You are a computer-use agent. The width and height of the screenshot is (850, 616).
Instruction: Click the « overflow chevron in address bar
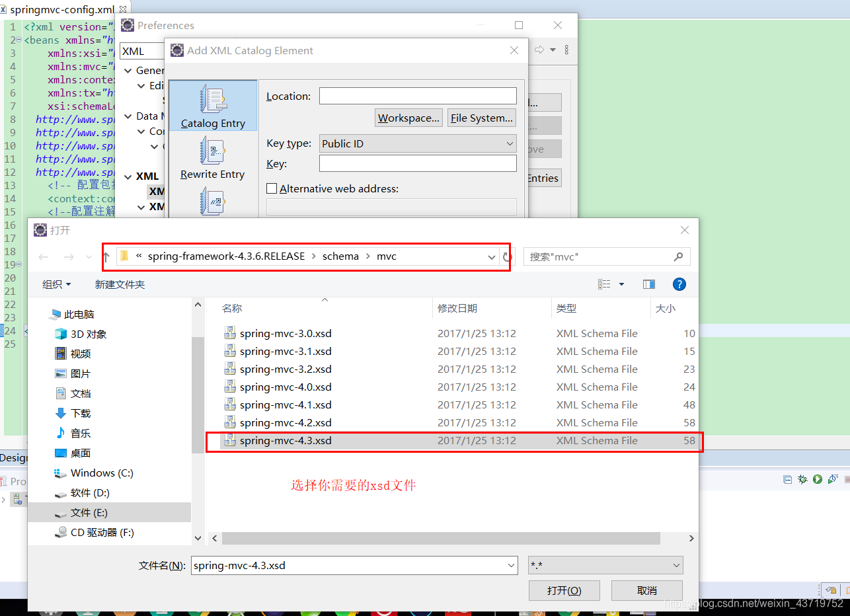[x=139, y=256]
